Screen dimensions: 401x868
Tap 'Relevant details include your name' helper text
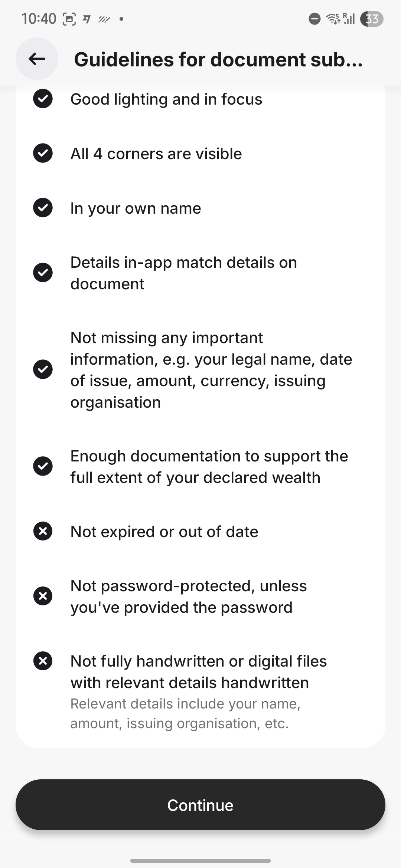[185, 713]
